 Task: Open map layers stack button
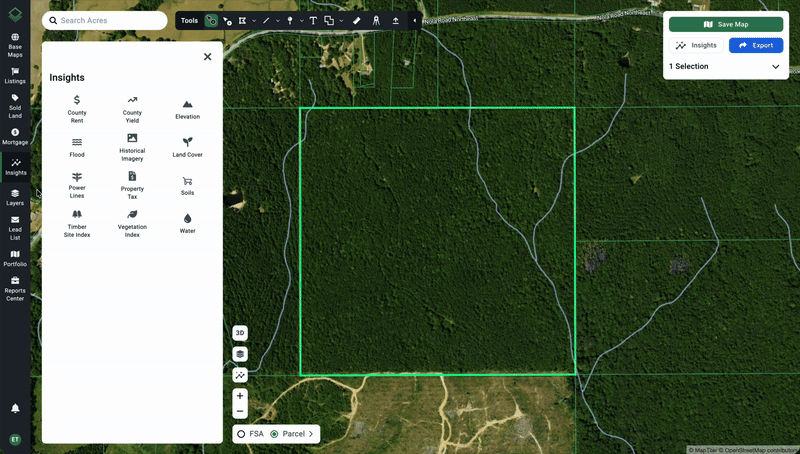[240, 354]
